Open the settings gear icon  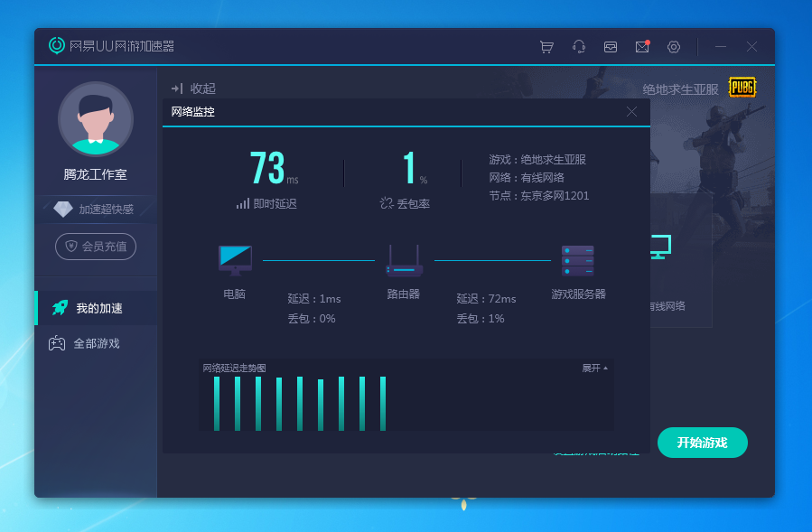click(x=673, y=46)
